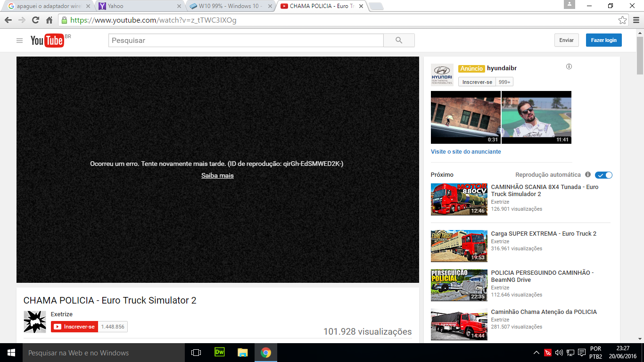Open the volume icon in system tray

559,353
